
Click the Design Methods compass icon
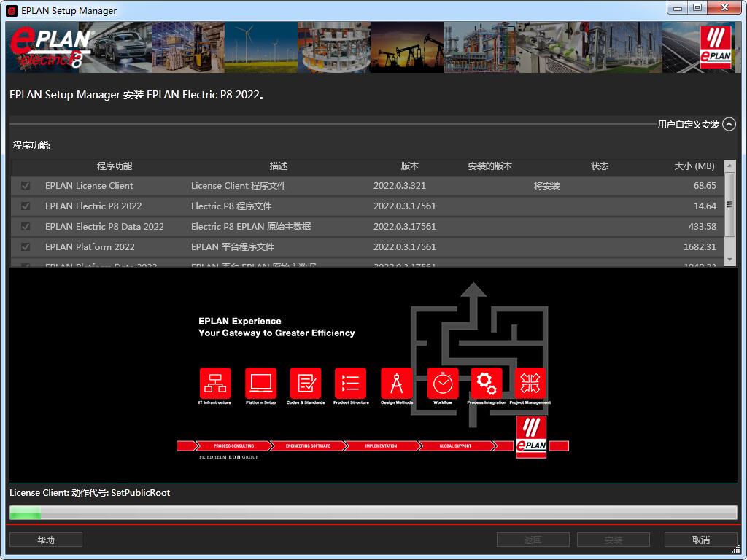click(x=397, y=383)
